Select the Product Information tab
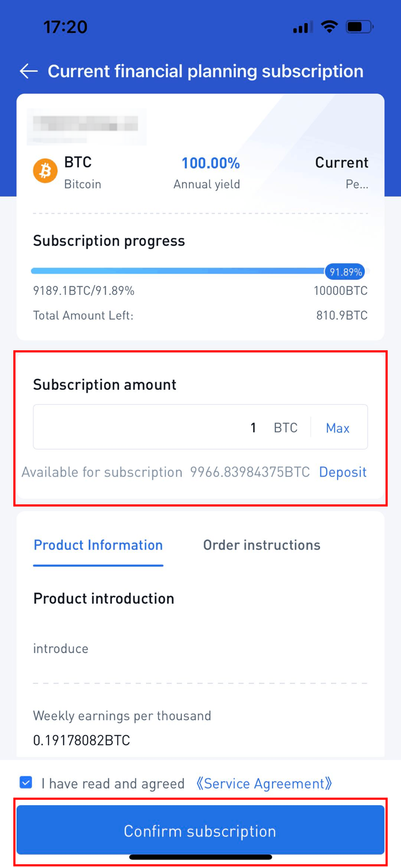This screenshot has width=401, height=868. [98, 545]
